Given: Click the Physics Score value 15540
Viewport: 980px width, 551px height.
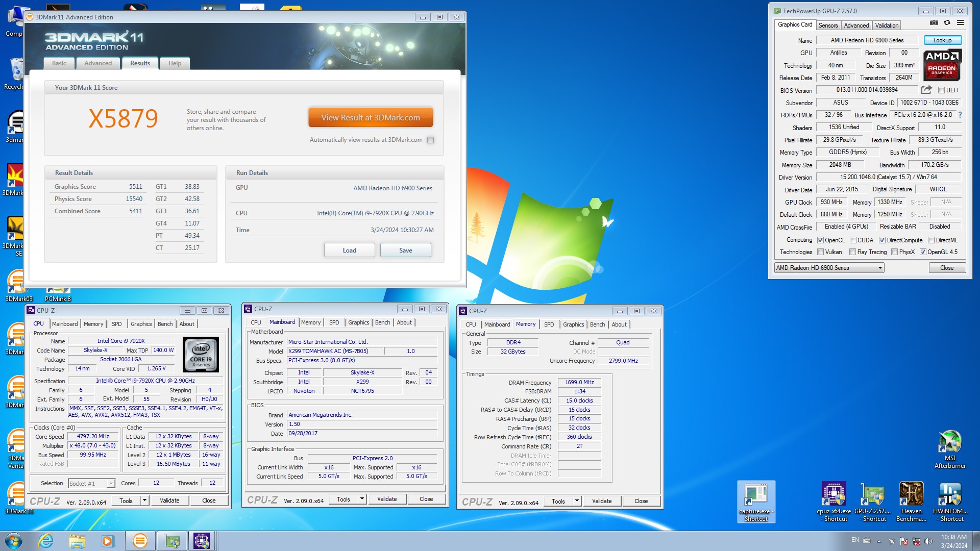Looking at the screenshot, I should coord(134,199).
